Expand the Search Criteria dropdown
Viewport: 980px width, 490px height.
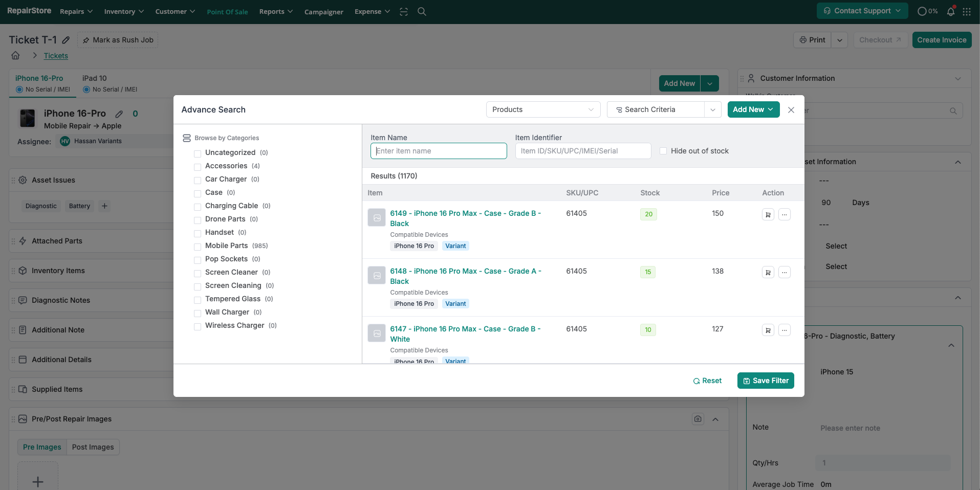point(712,109)
